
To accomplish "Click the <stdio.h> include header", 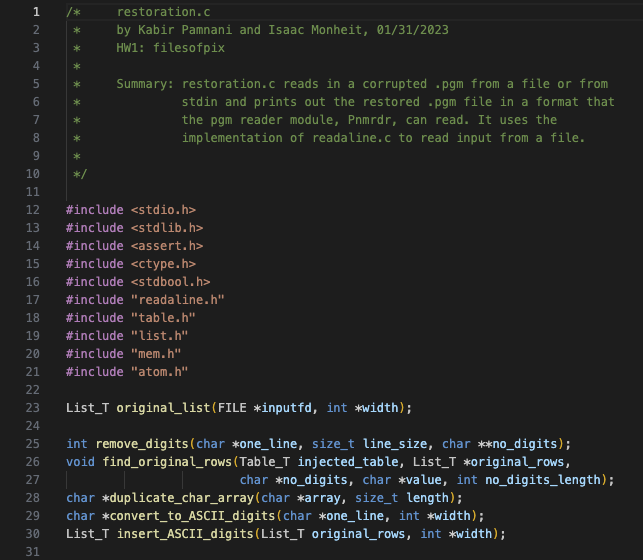I will click(x=164, y=210).
